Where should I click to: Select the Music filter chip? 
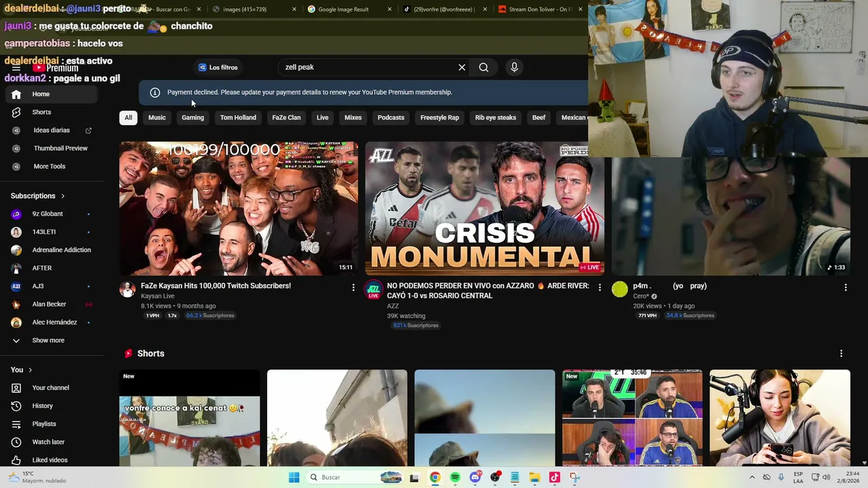coord(157,117)
